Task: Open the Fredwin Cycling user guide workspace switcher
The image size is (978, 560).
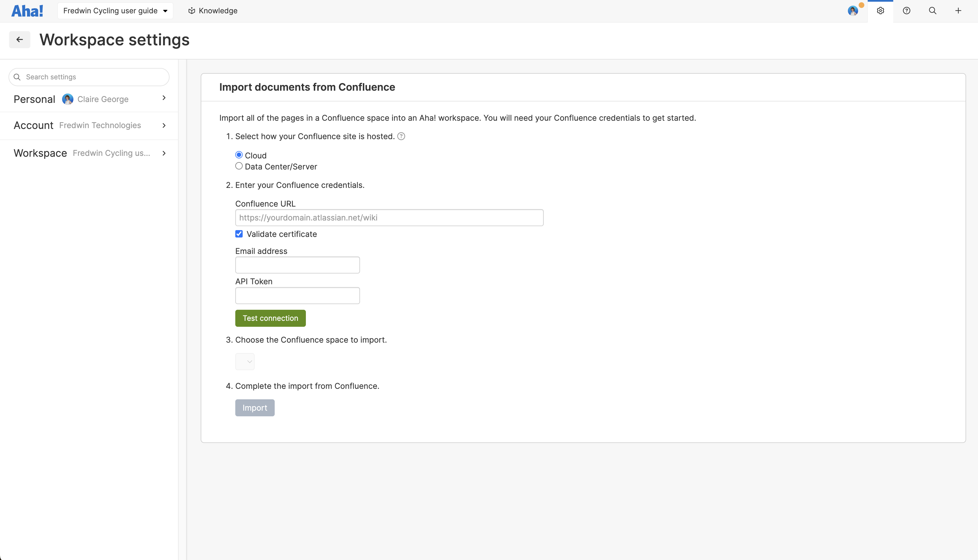Action: click(115, 10)
